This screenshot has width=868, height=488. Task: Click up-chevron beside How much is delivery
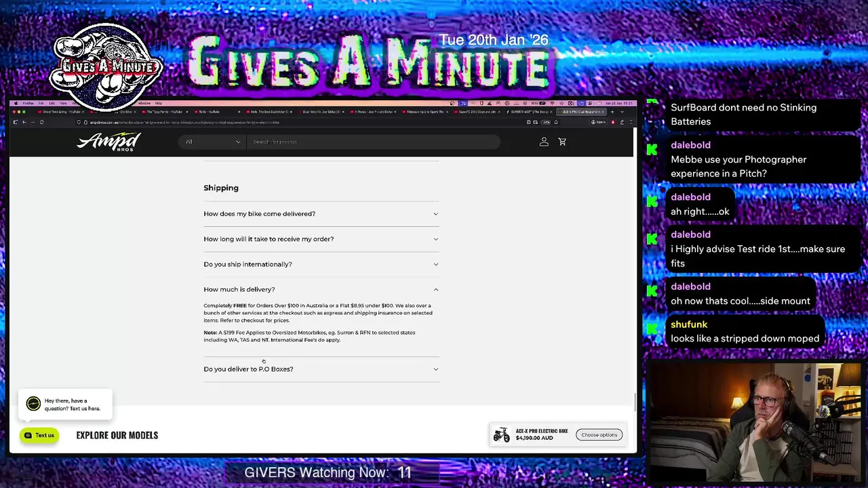click(436, 289)
